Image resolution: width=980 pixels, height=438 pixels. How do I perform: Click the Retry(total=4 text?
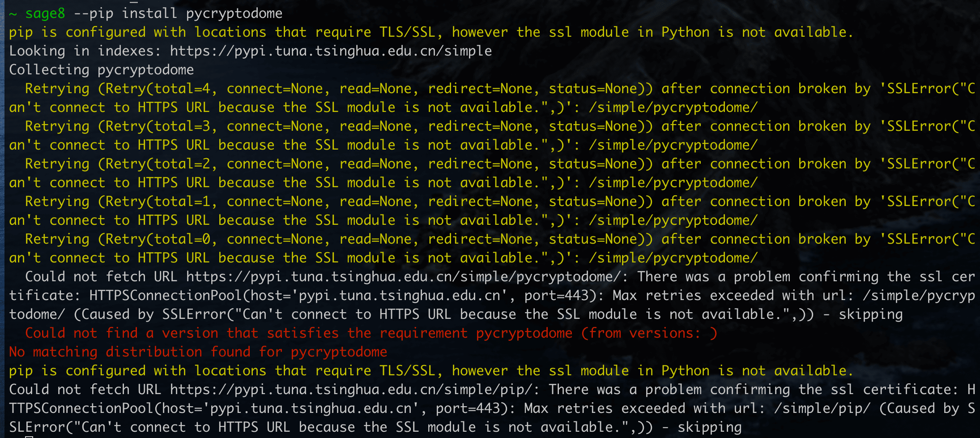[x=154, y=89]
